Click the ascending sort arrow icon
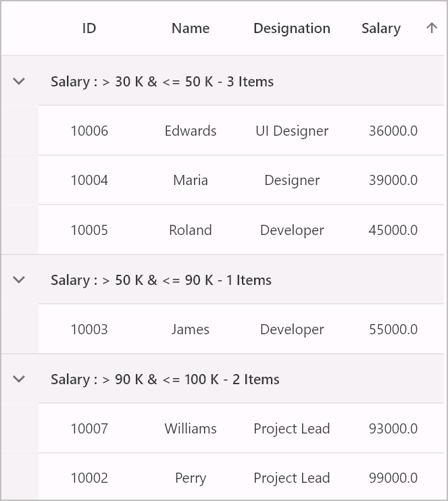Image resolution: width=448 pixels, height=501 pixels. click(x=431, y=28)
